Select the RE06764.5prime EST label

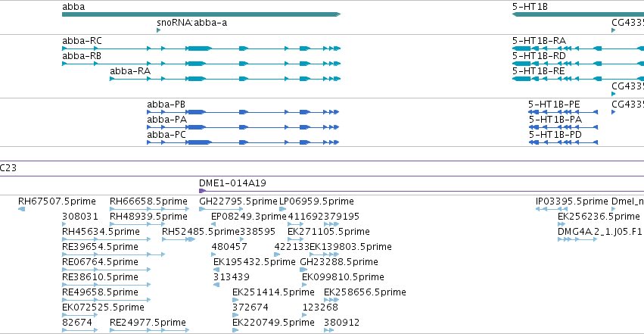100,262
